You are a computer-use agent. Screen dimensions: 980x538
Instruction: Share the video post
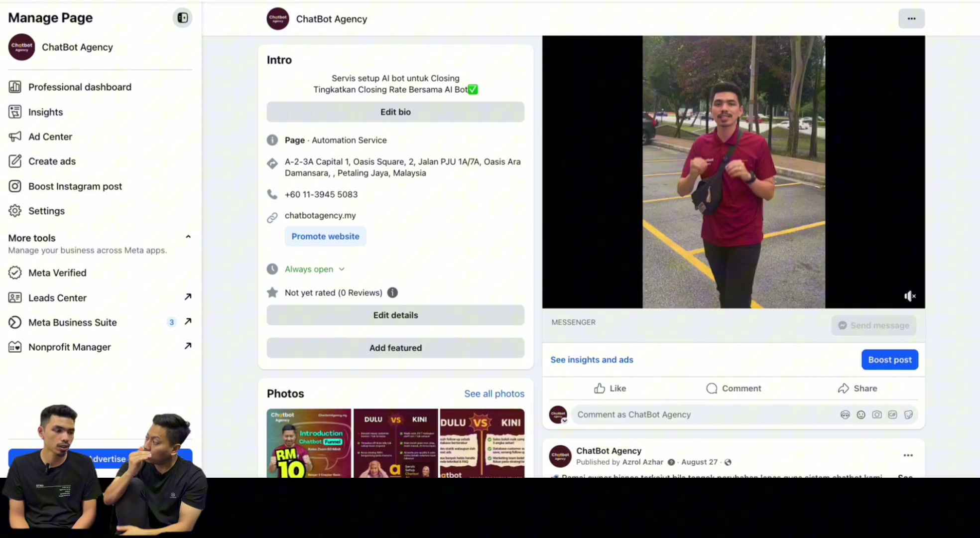click(x=857, y=389)
